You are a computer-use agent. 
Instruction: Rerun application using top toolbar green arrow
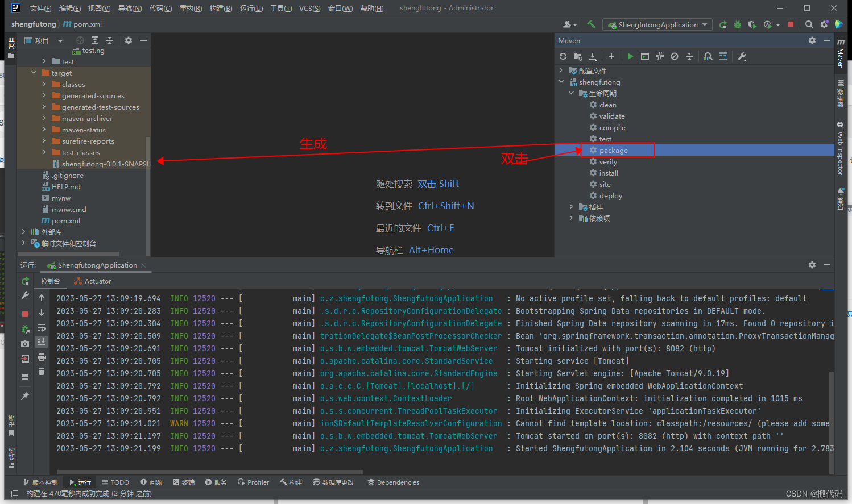[723, 24]
